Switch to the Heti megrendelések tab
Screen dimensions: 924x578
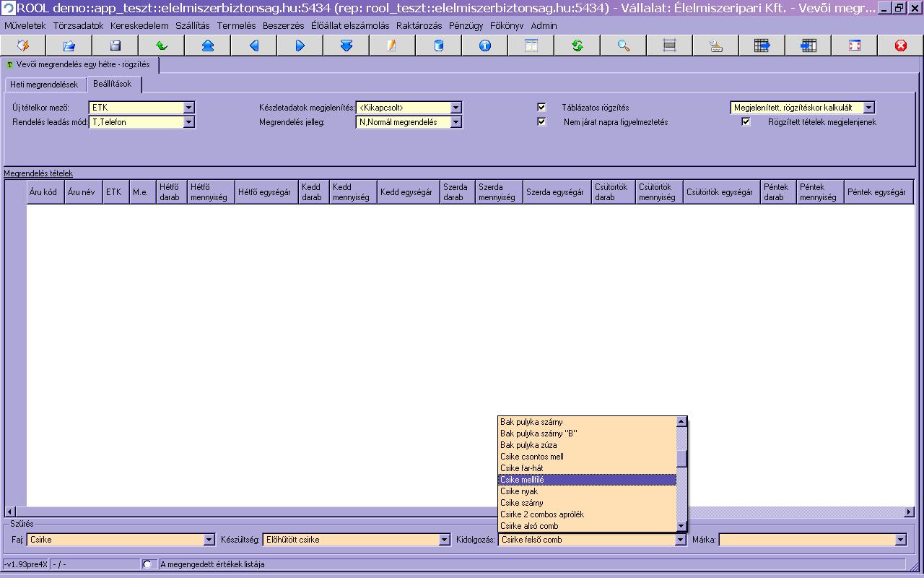[44, 85]
